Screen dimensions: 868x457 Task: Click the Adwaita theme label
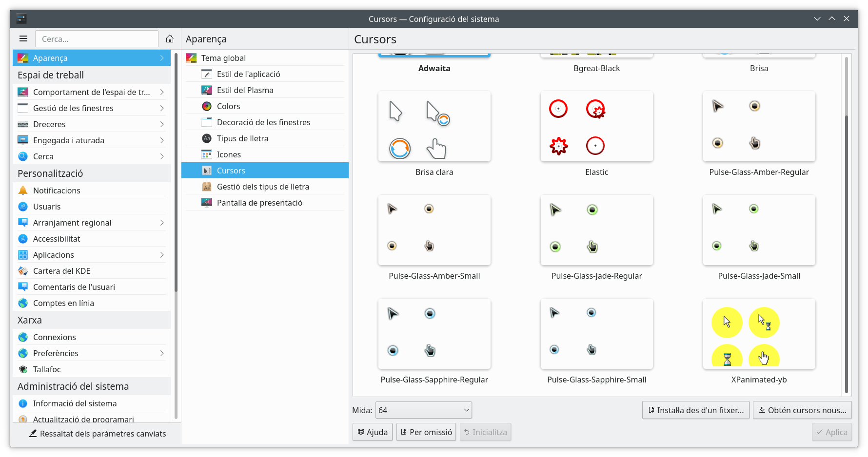[434, 68]
